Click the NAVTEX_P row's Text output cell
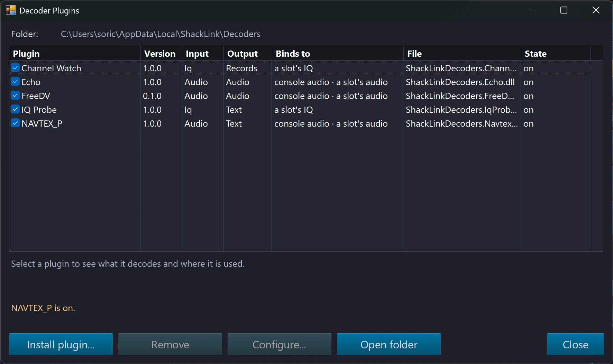 234,124
